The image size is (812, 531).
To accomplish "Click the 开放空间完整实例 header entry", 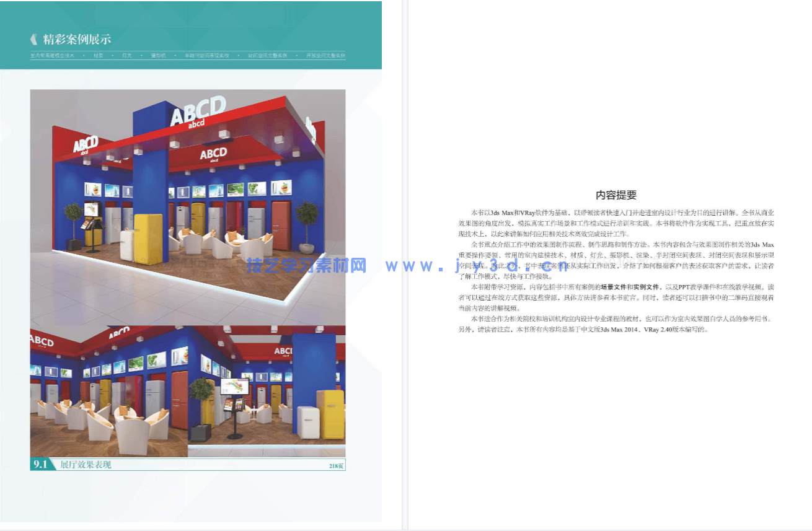I will (325, 55).
